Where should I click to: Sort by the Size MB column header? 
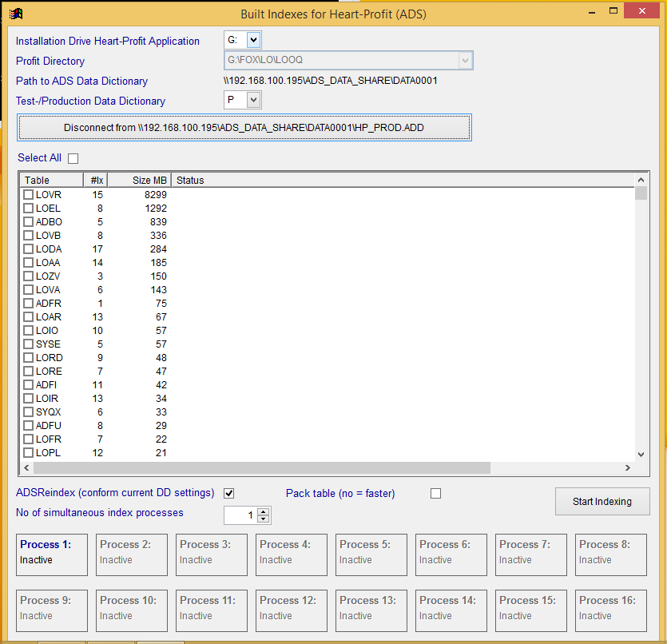coord(140,181)
